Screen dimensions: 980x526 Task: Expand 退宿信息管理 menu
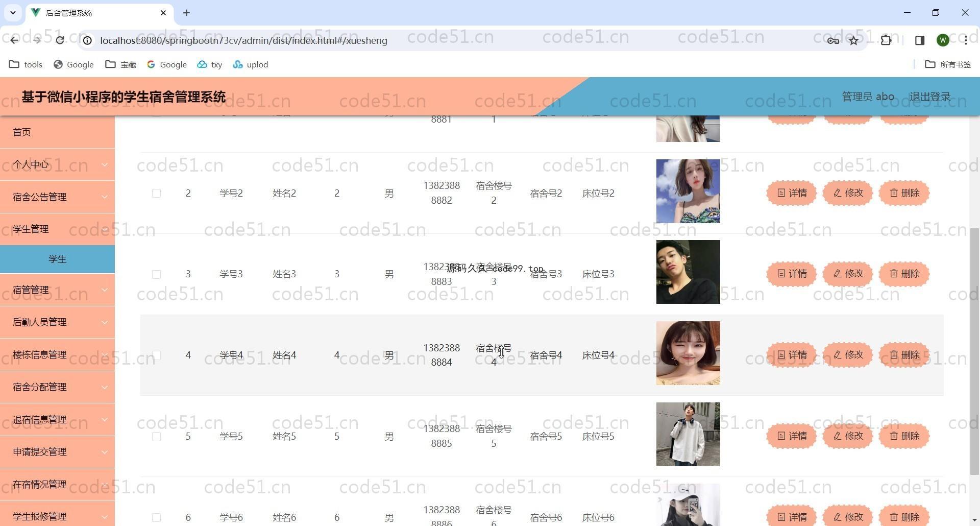click(57, 419)
